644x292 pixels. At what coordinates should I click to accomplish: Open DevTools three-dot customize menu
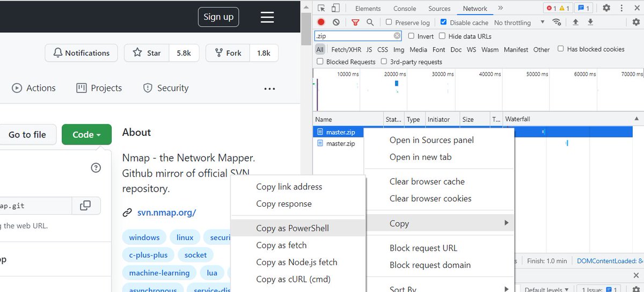pyautogui.click(x=622, y=8)
